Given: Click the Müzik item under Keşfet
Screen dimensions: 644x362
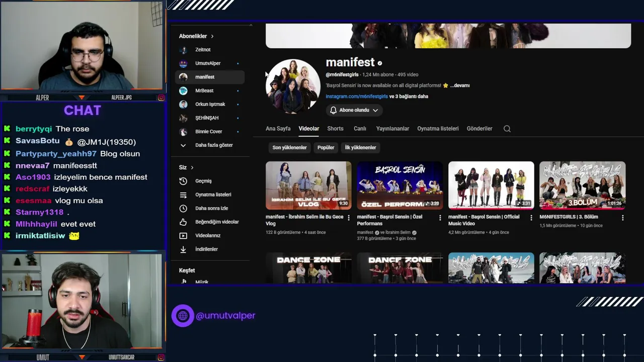Looking at the screenshot, I should click(x=202, y=282).
